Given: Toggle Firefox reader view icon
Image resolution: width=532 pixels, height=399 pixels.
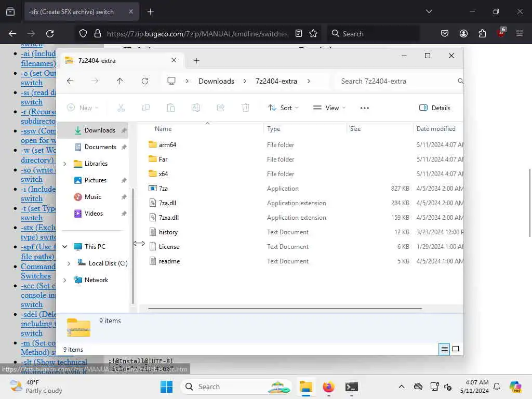Looking at the screenshot, I should (299, 34).
